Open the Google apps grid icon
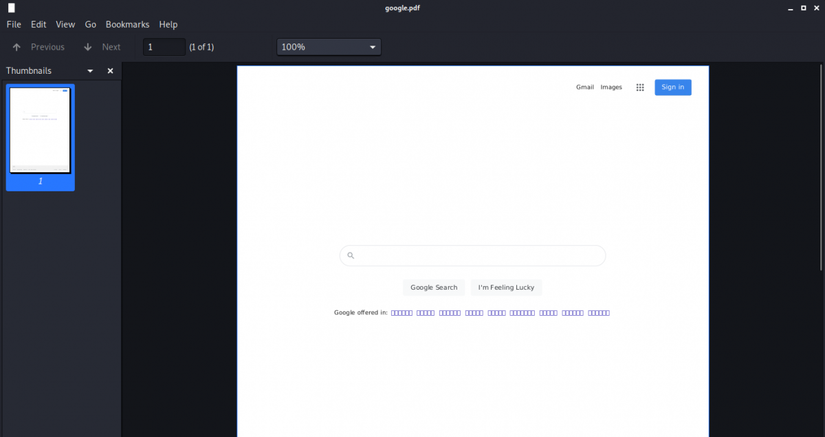The image size is (825, 437). [640, 87]
